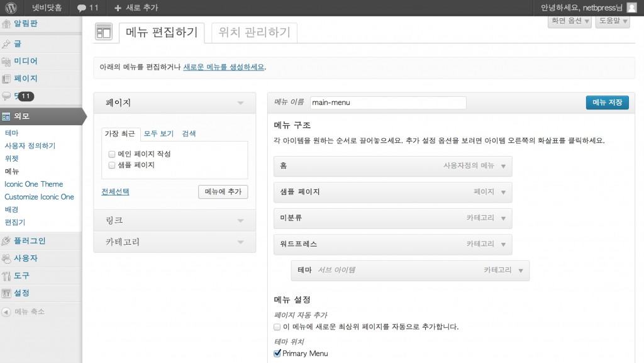Click the 알림판 dashboard icon
This screenshot has height=363, width=644.
[6, 25]
